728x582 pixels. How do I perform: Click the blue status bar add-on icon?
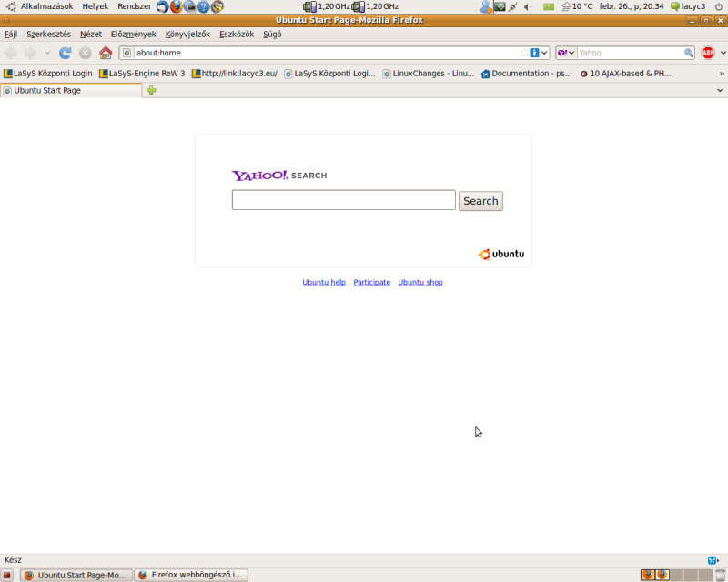pos(713,560)
